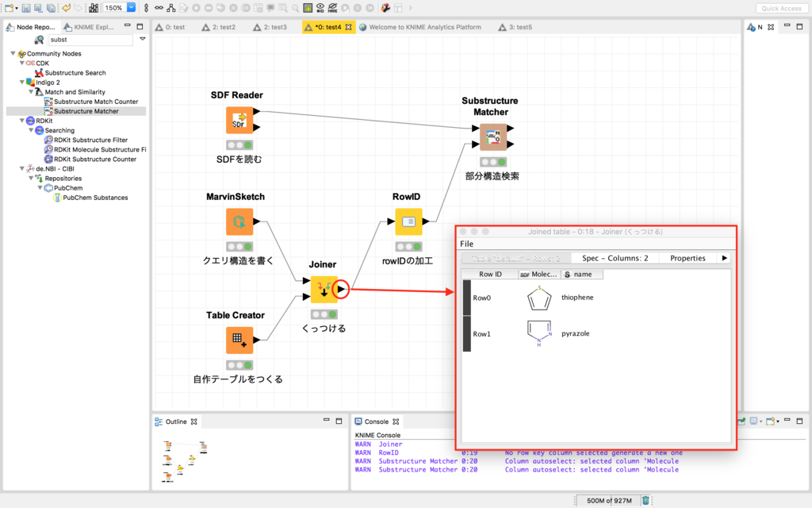Screen dimensions: 812x508
Task: Select the SDF Reader node
Action: click(x=239, y=121)
